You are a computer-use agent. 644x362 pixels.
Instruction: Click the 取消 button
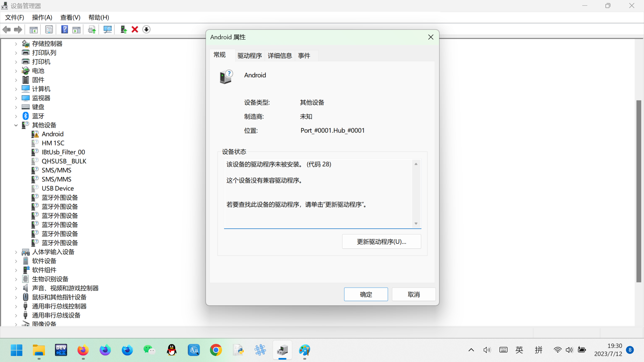414,294
